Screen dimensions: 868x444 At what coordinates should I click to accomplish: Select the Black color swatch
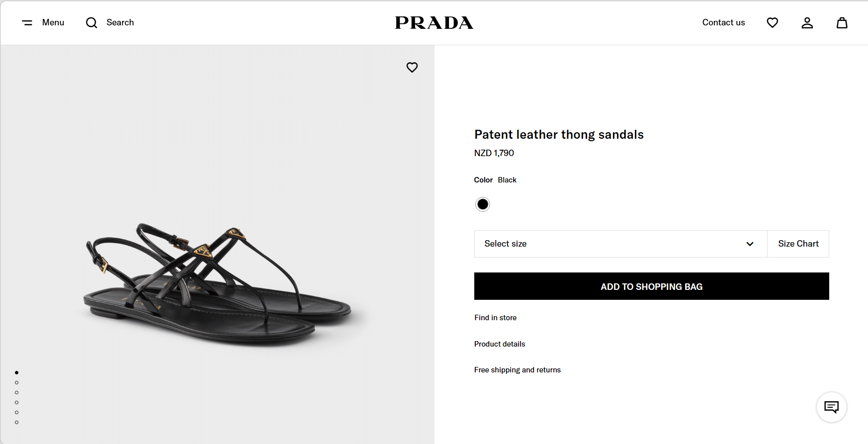(482, 204)
